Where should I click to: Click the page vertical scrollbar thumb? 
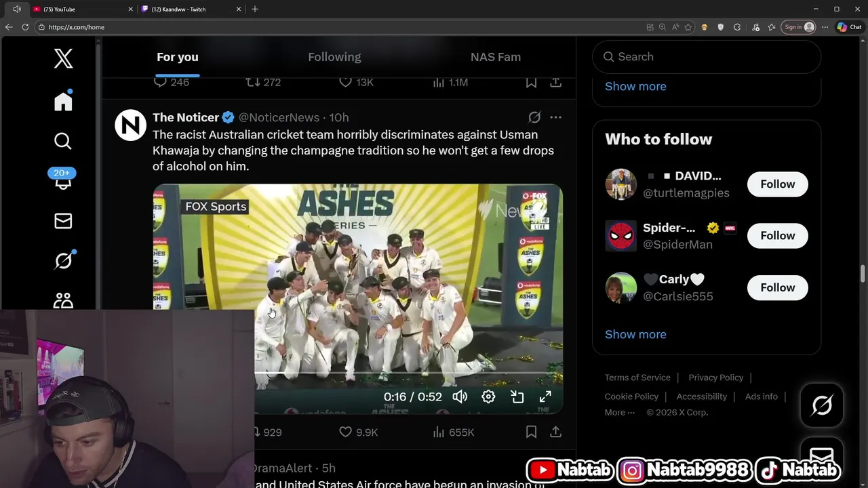click(863, 274)
